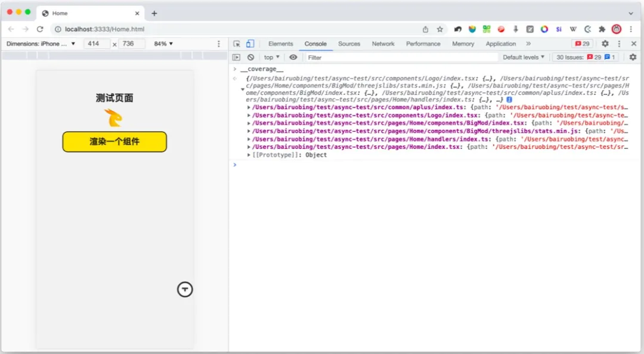Go back with the browser back arrow
Screen dimensions: 644x354
click(11, 29)
